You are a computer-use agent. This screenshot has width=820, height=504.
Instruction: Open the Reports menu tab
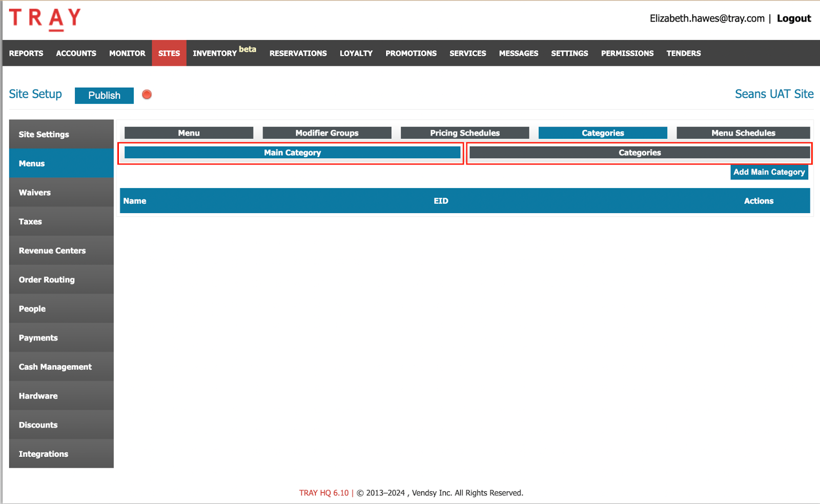26,53
